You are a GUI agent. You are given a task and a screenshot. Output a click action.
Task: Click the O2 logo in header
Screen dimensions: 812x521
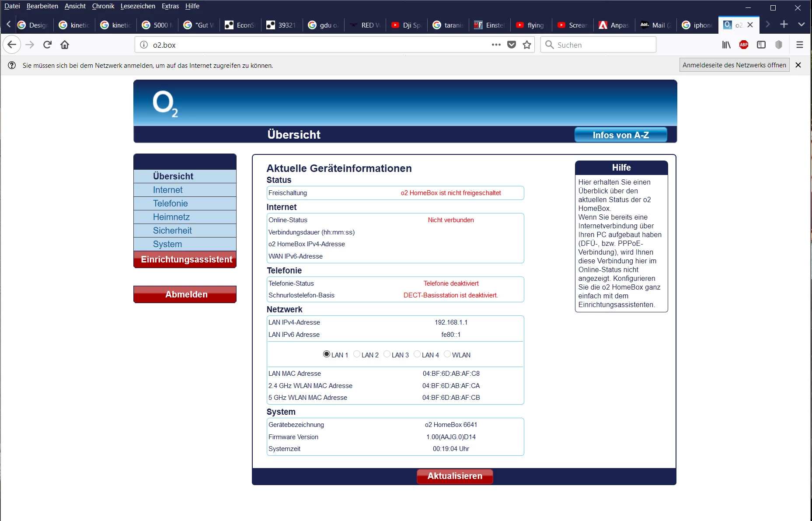165,104
